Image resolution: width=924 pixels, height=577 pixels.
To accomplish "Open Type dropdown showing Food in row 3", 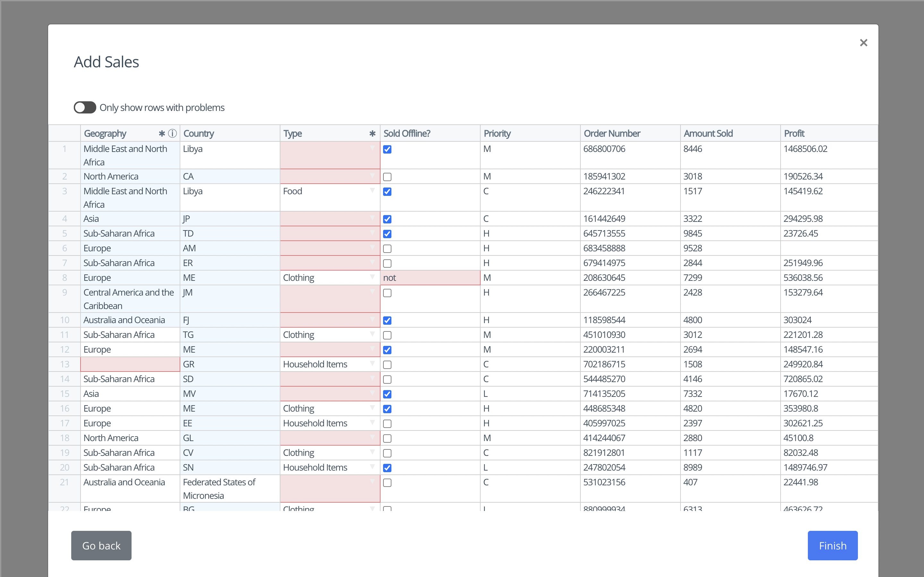I will (x=372, y=191).
